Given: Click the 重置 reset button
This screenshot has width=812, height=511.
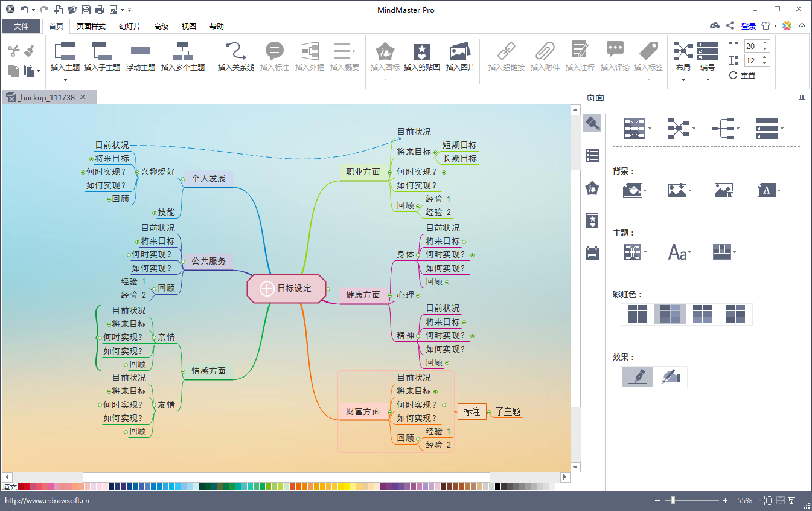Looking at the screenshot, I should [743, 76].
